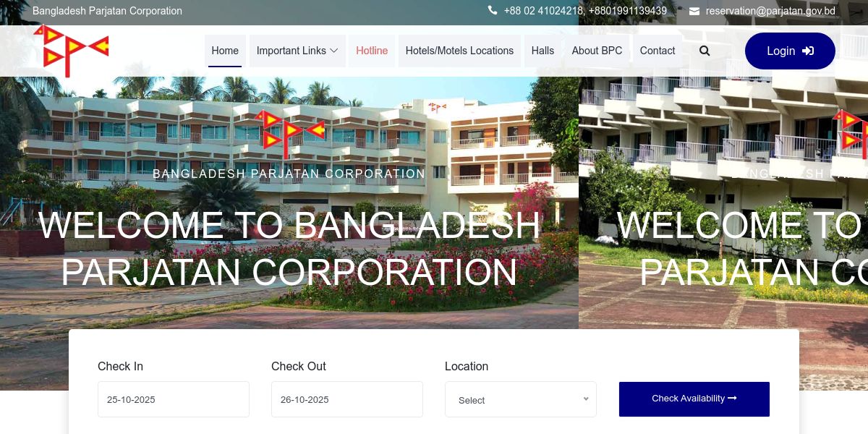Open the About BPC page
Image resolution: width=868 pixels, height=434 pixels.
(597, 51)
